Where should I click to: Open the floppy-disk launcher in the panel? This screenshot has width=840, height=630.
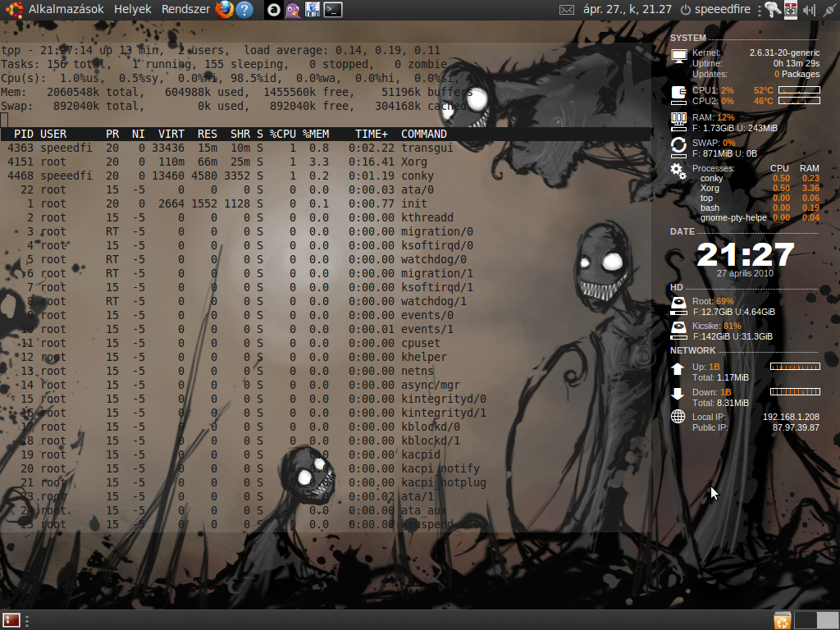(x=313, y=10)
